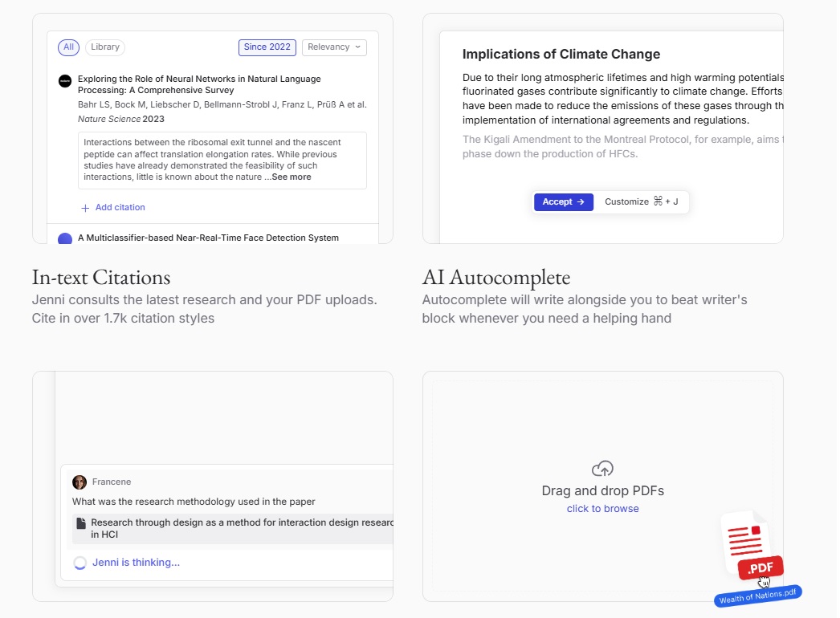Click the cloud upload icon

point(604,470)
